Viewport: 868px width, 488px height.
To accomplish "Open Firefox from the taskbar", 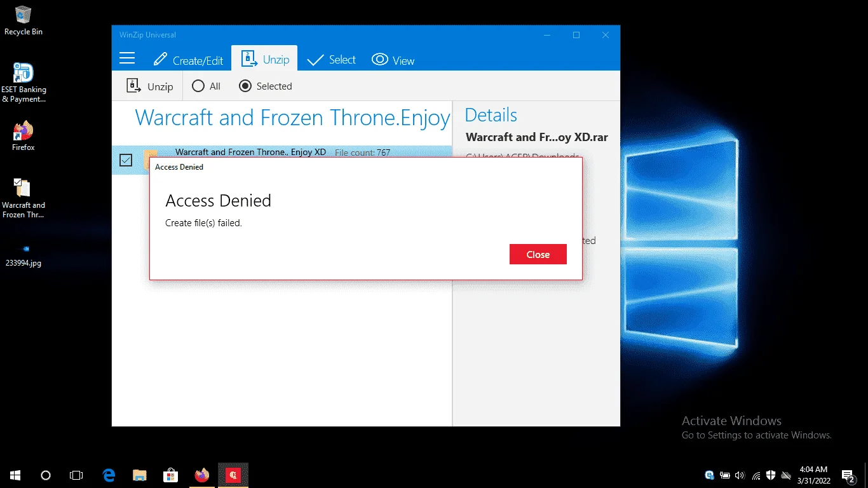I will 201,475.
